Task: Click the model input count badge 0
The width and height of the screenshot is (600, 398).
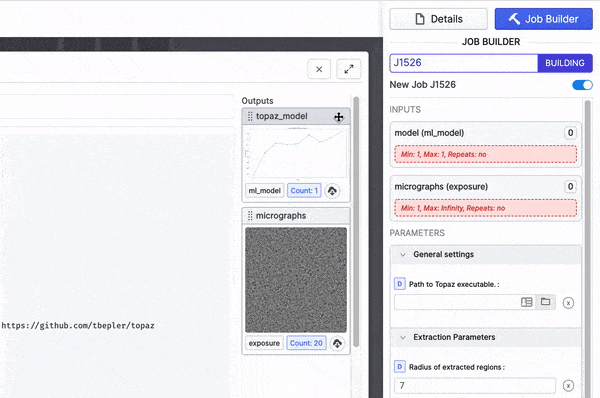Action: point(570,133)
